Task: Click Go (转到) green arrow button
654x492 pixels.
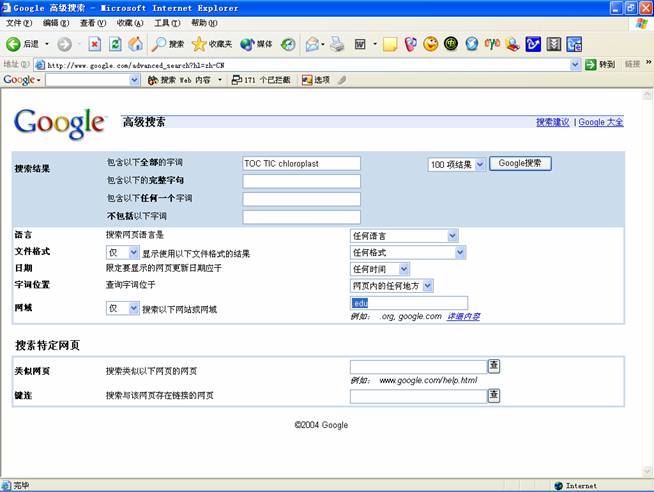Action: pos(600,65)
